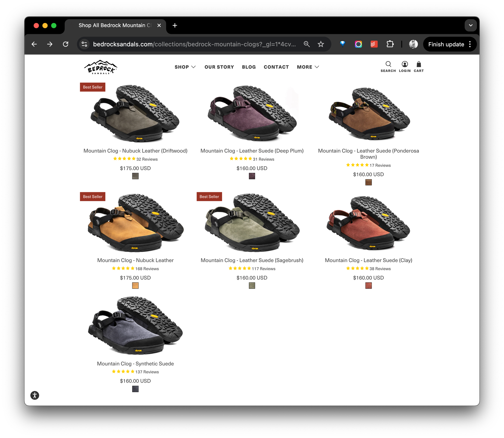Go back using the browser back arrow
This screenshot has height=438, width=504.
[x=34, y=44]
